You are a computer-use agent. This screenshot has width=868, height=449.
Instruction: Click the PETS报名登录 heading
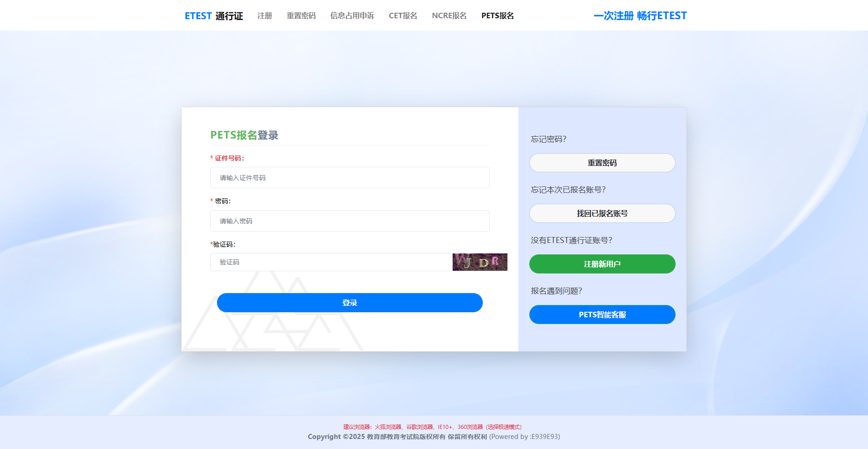point(244,135)
